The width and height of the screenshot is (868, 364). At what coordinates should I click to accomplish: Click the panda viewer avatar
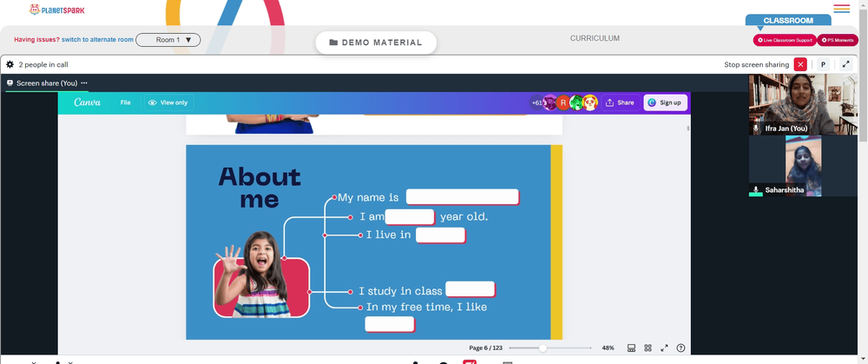[590, 103]
